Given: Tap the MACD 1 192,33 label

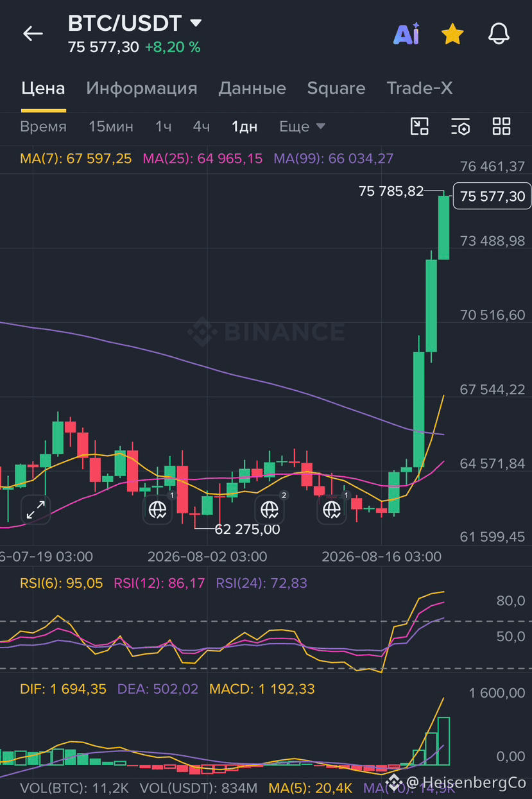Looking at the screenshot, I should (262, 689).
